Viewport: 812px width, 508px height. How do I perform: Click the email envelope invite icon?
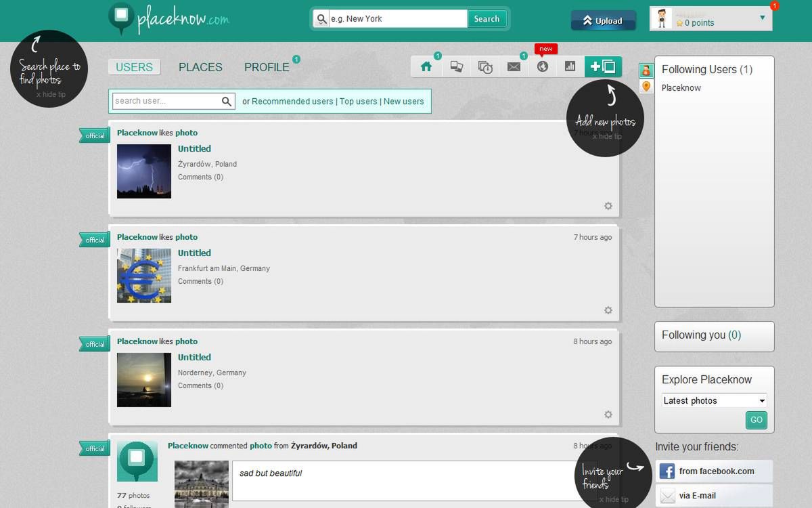pyautogui.click(x=667, y=496)
